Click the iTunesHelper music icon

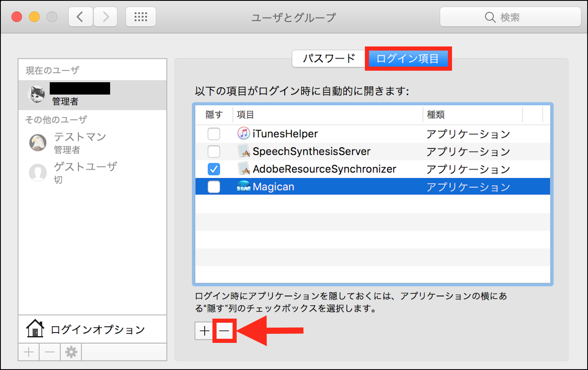click(244, 133)
